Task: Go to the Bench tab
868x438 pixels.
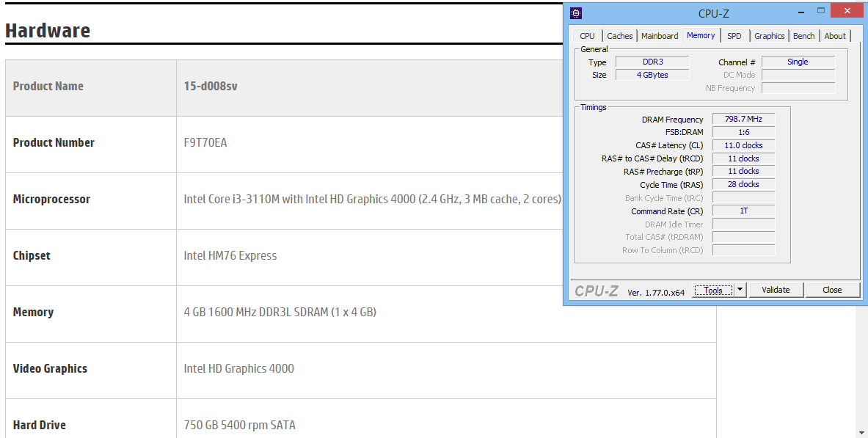Action: tap(803, 36)
